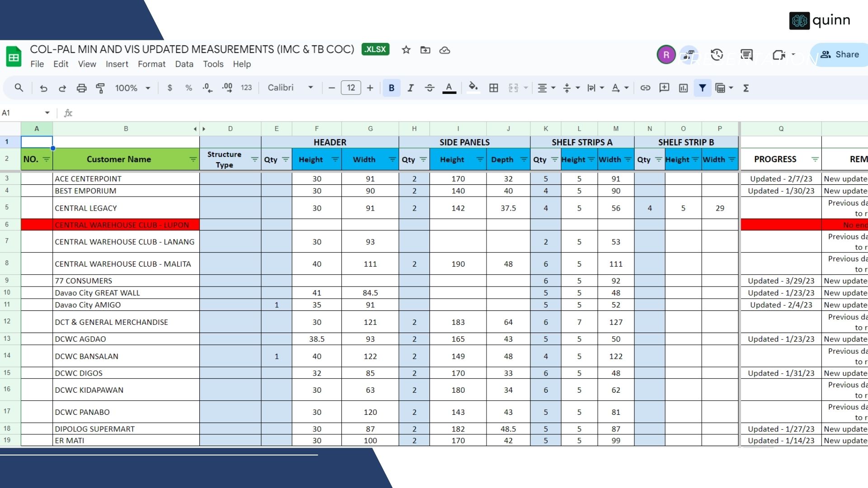The image size is (868, 488).
Task: Star this spreadsheet document
Action: [x=406, y=50]
